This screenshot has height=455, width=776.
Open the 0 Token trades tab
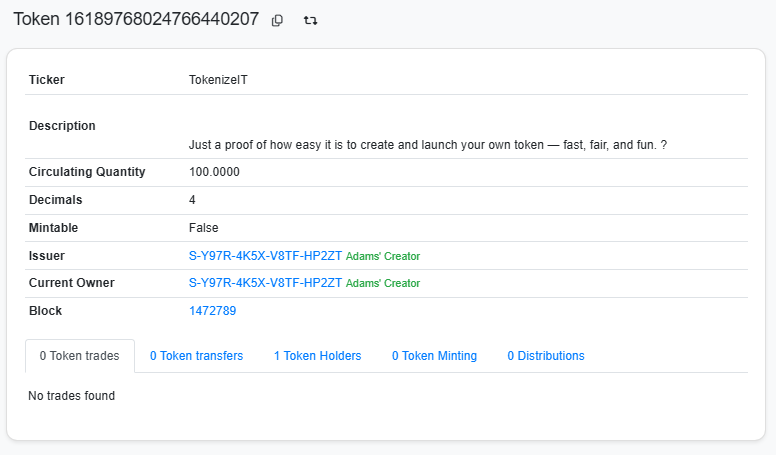[x=80, y=356]
